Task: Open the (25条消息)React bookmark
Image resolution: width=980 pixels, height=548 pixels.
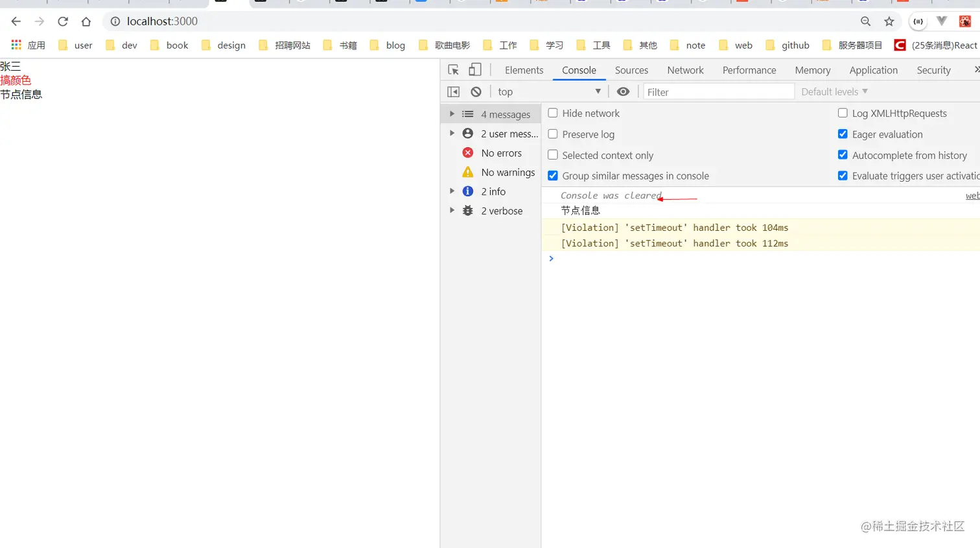Action: (x=935, y=45)
